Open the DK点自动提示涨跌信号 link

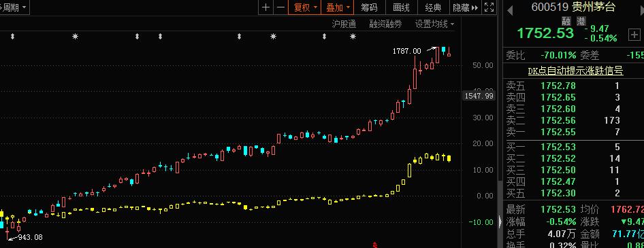point(575,71)
